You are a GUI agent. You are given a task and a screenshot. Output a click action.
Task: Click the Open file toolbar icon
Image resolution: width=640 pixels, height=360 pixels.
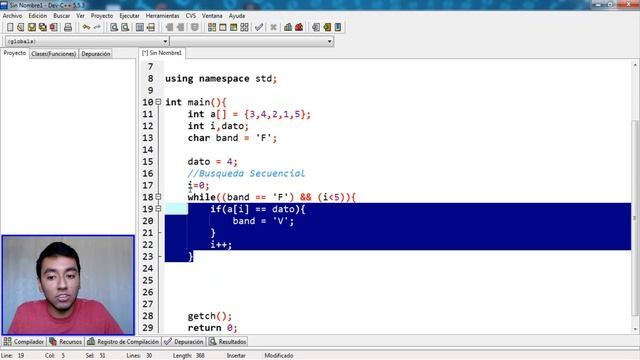(20, 27)
